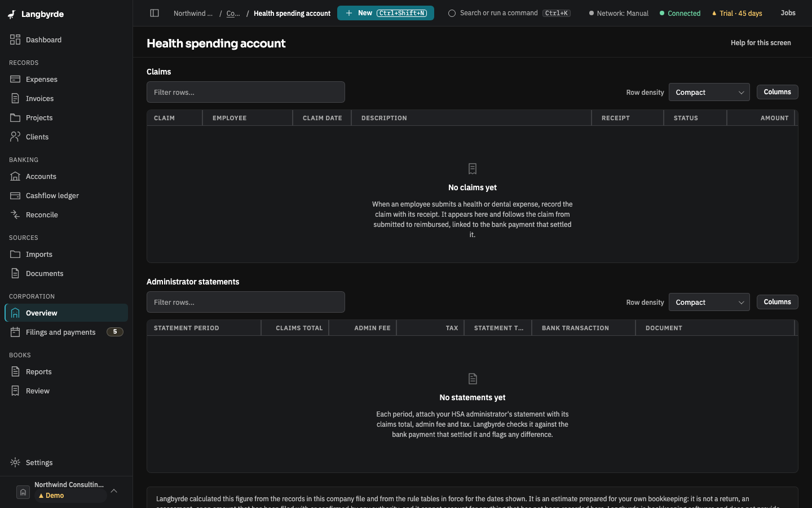
Task: Sort by DOCUMENT column header
Action: 715,328
